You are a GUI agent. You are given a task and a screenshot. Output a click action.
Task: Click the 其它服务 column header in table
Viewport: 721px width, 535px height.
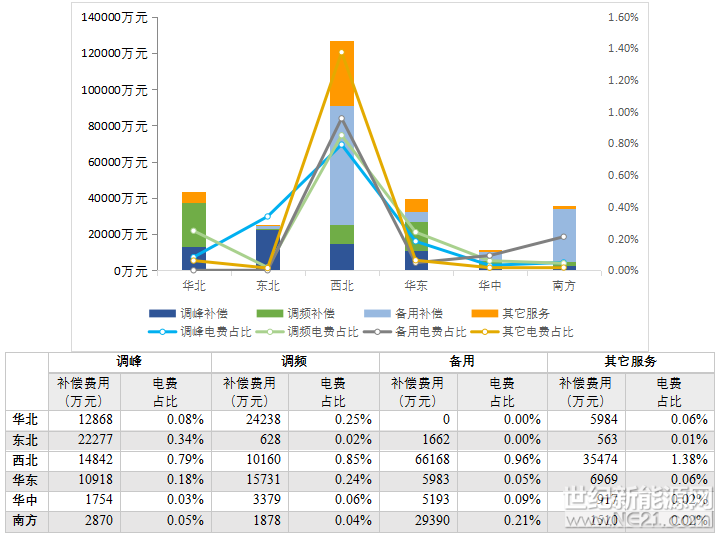click(630, 362)
